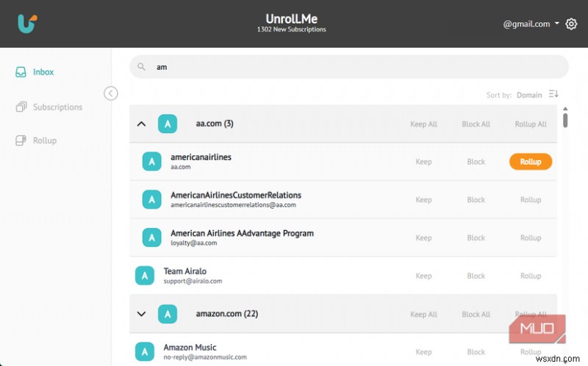Click the Rollup sidebar icon
This screenshot has width=588, height=366.
[21, 140]
